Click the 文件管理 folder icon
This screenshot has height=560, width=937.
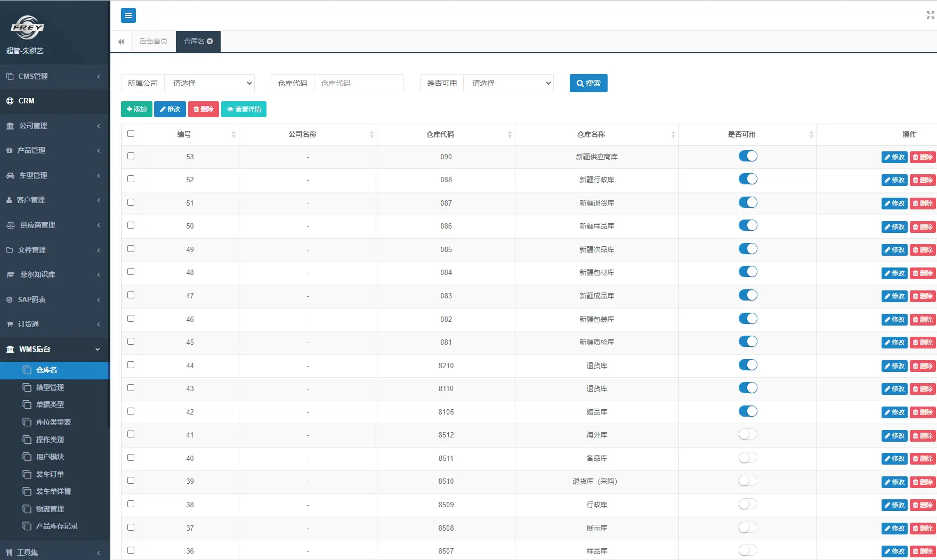[x=10, y=250]
